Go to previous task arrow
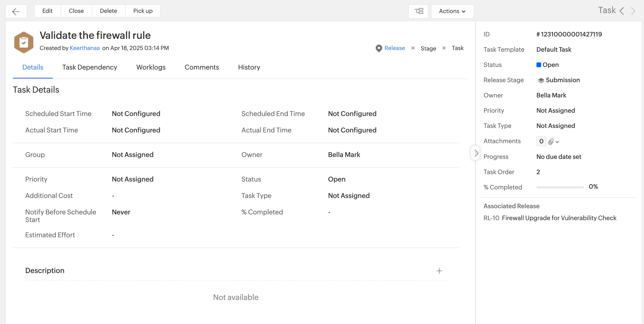This screenshot has height=324, width=644. 622,11
